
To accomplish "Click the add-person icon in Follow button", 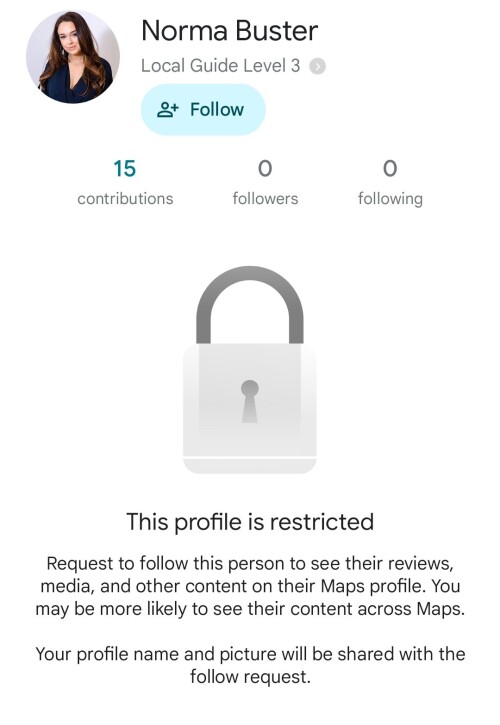I will [167, 110].
